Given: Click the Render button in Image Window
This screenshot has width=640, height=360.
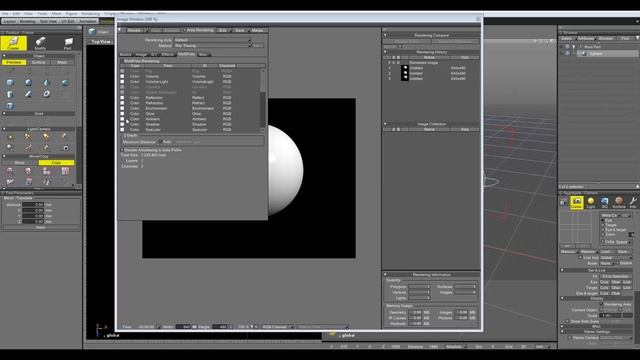Looking at the screenshot, I should click(x=134, y=30).
